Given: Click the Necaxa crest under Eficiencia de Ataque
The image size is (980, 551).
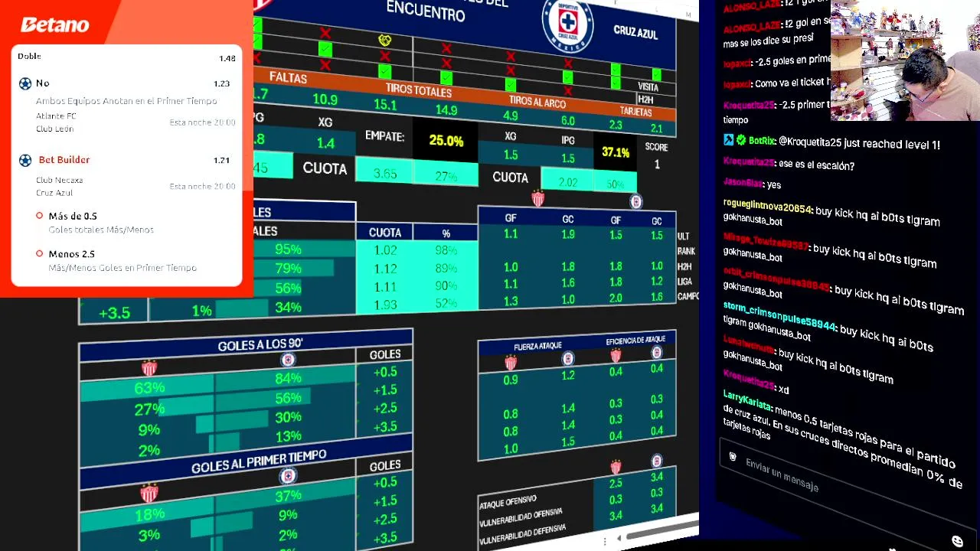Looking at the screenshot, I should (616, 356).
